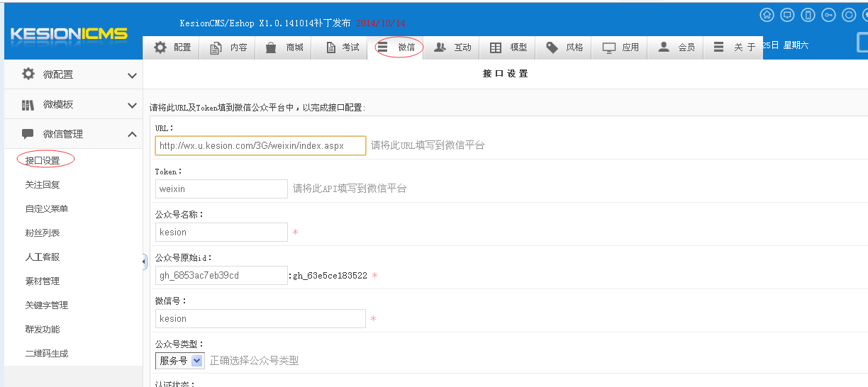Click the KesionICMS logo
Viewport: 868px width, 387px height.
click(x=69, y=34)
